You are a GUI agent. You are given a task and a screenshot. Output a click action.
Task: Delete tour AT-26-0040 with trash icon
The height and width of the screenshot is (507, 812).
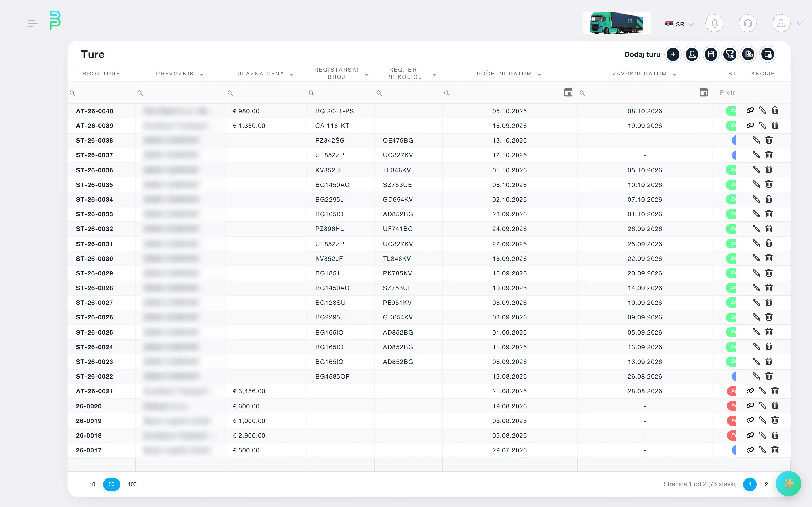click(775, 110)
